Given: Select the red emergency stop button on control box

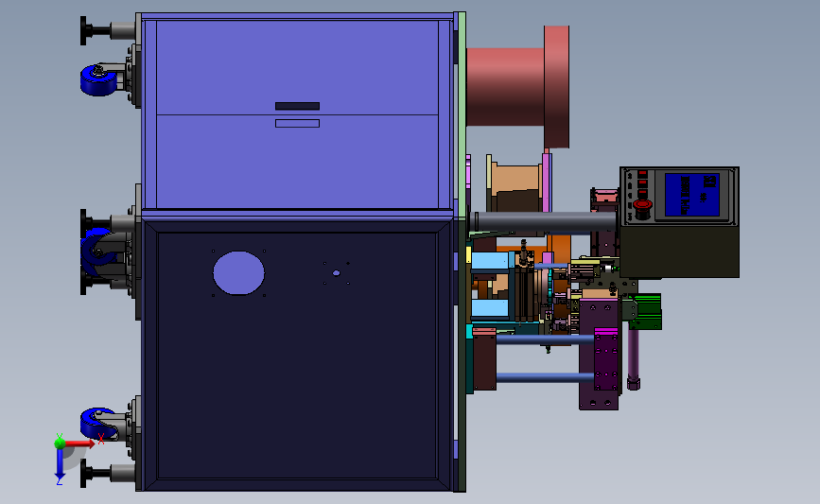Looking at the screenshot, I should point(643,206).
